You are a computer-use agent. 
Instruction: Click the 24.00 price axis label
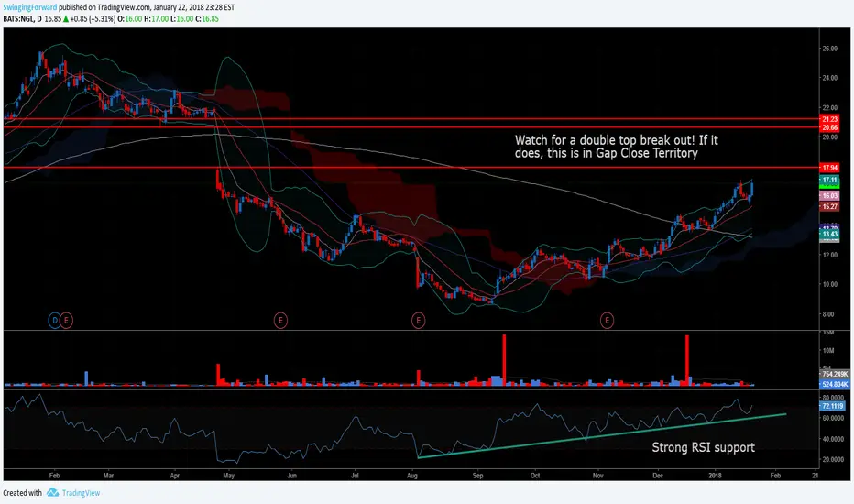coord(829,78)
